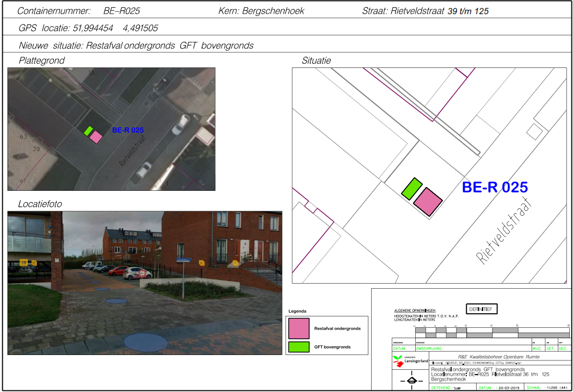Click the GPS locatie coordinates text

(88, 28)
